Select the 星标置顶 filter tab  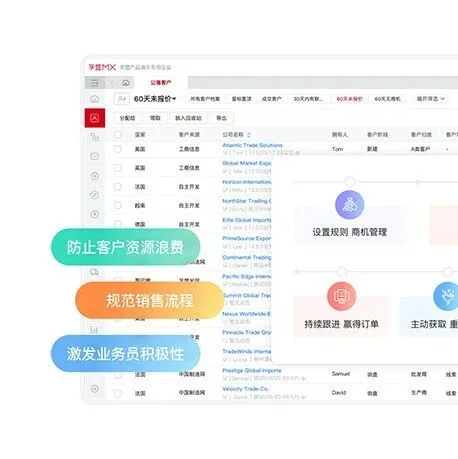[242, 99]
